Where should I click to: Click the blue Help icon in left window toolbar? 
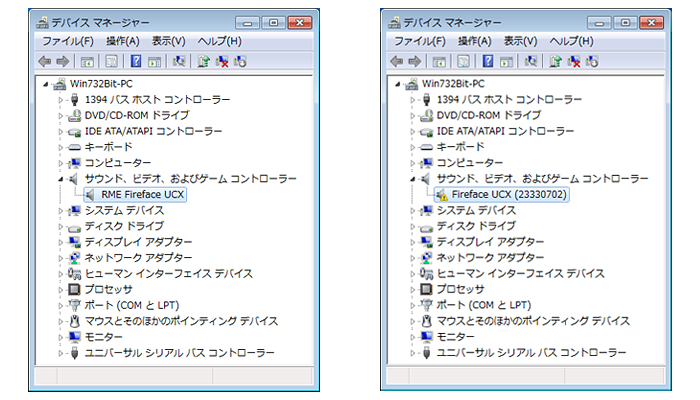click(x=134, y=61)
